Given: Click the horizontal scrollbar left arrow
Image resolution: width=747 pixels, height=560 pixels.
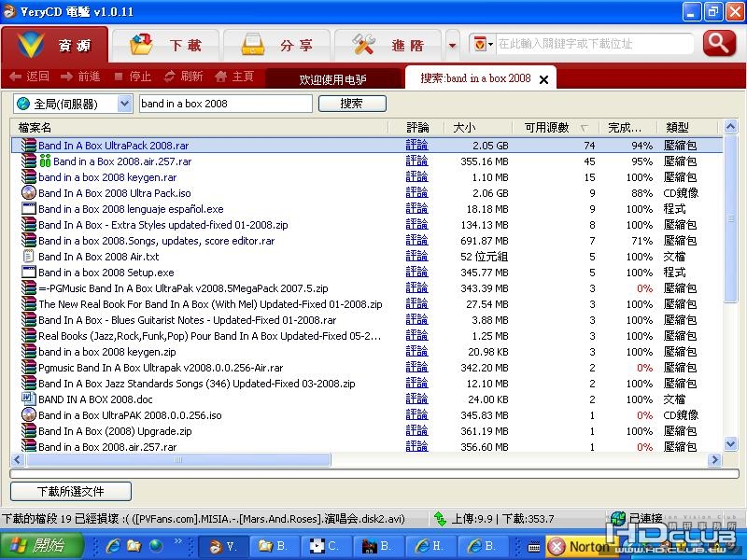Looking at the screenshot, I should point(18,459).
